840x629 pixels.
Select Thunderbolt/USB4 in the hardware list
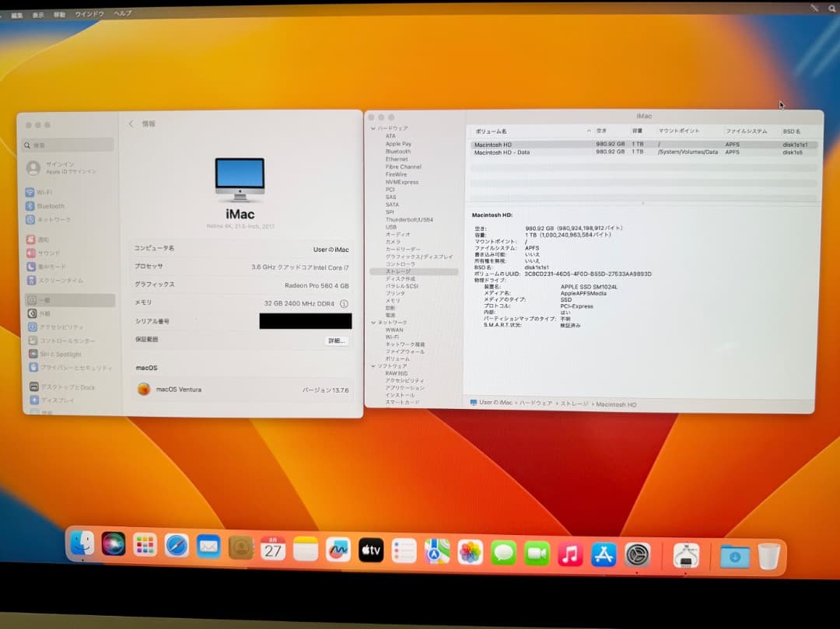409,219
